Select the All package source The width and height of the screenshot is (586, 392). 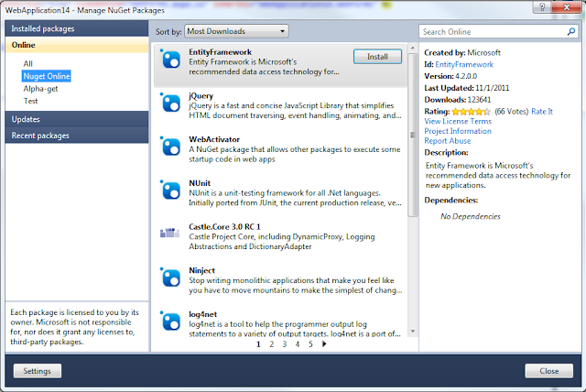click(28, 63)
